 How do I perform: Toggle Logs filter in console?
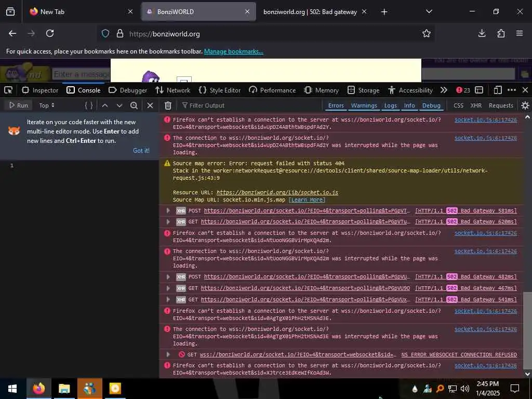point(390,105)
